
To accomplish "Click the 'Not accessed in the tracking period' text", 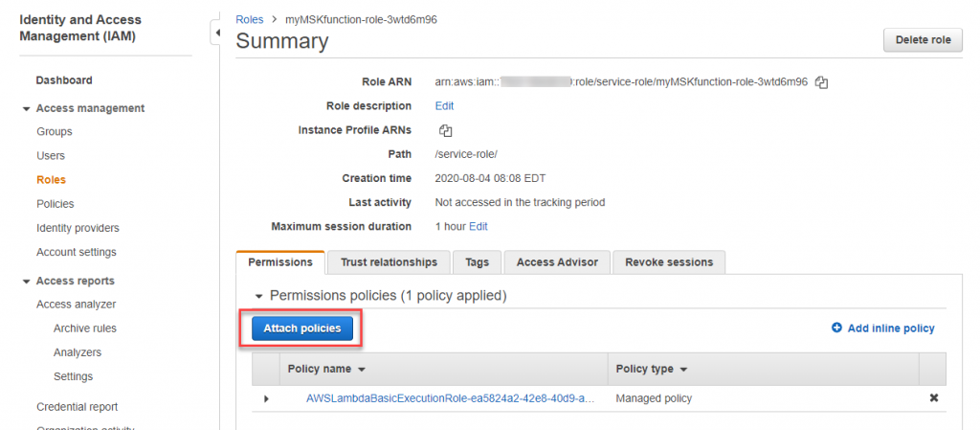I will point(520,202).
